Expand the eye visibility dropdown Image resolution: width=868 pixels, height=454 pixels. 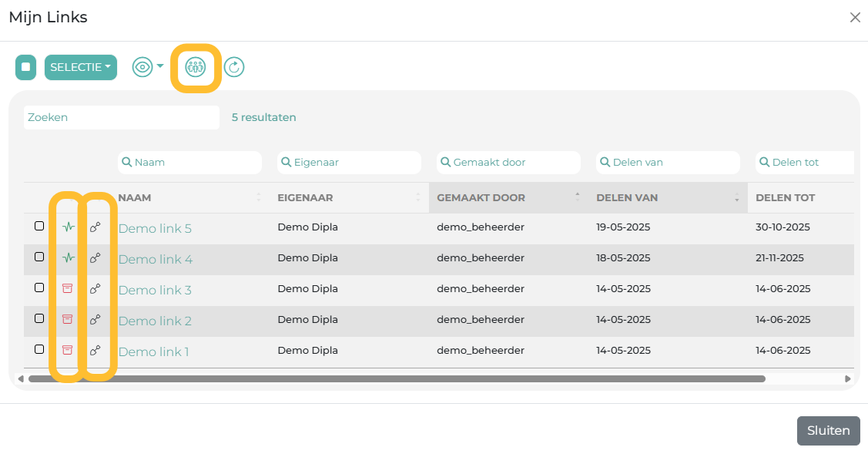148,67
